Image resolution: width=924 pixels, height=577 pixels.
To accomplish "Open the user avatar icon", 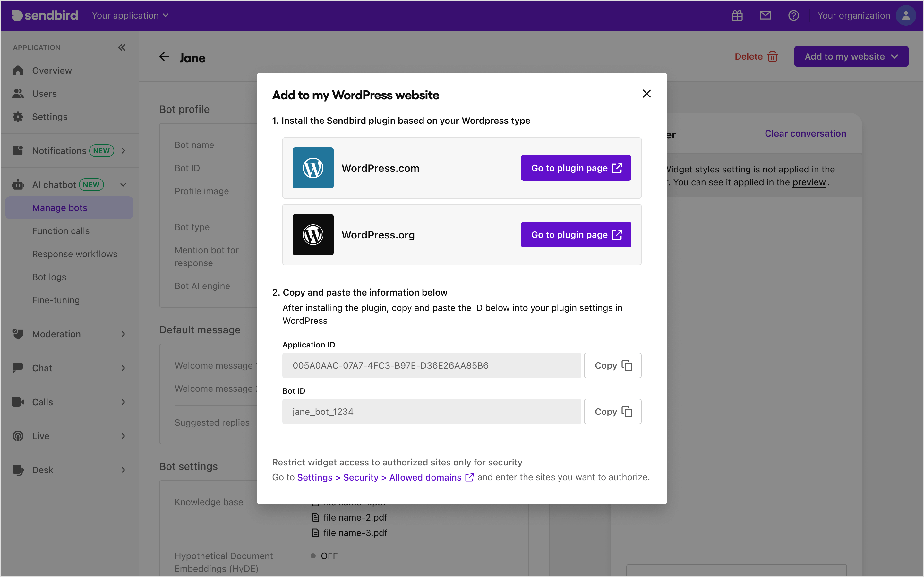I will point(906,16).
